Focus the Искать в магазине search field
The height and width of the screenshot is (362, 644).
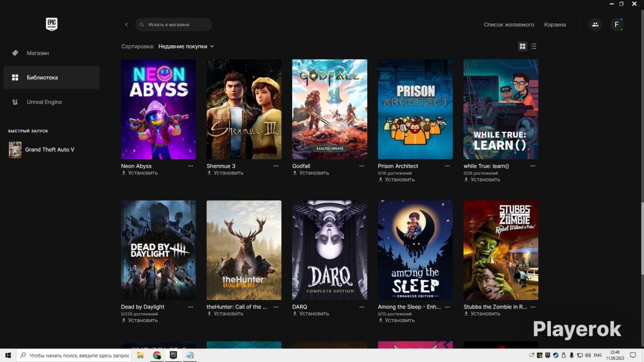pyautogui.click(x=174, y=25)
